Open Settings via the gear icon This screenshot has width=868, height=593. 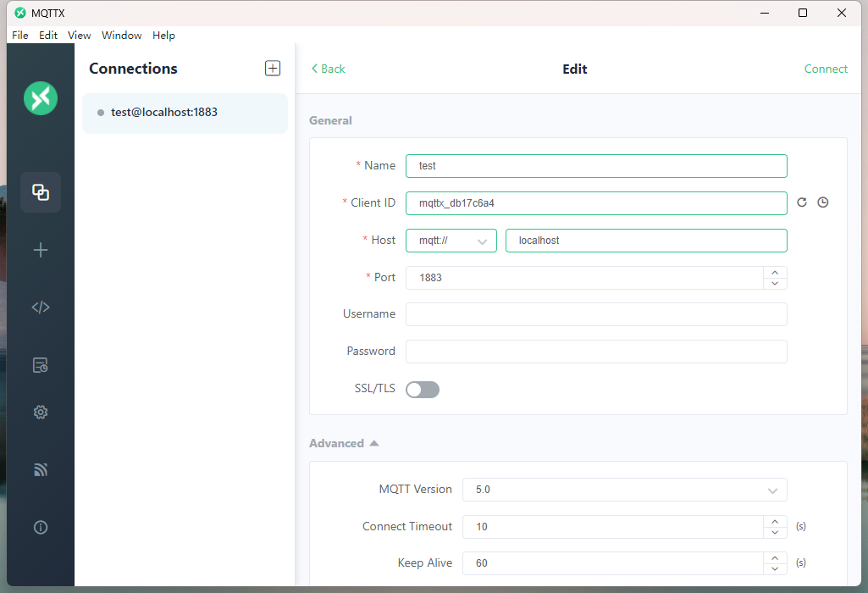[41, 413]
